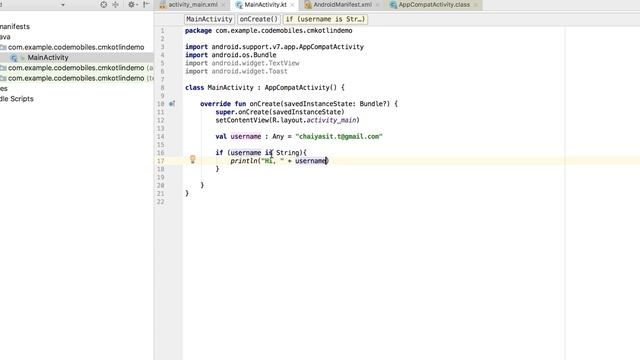The height and width of the screenshot is (360, 640).
Task: Click the scroll-from-source target icon
Action: click(104, 4)
